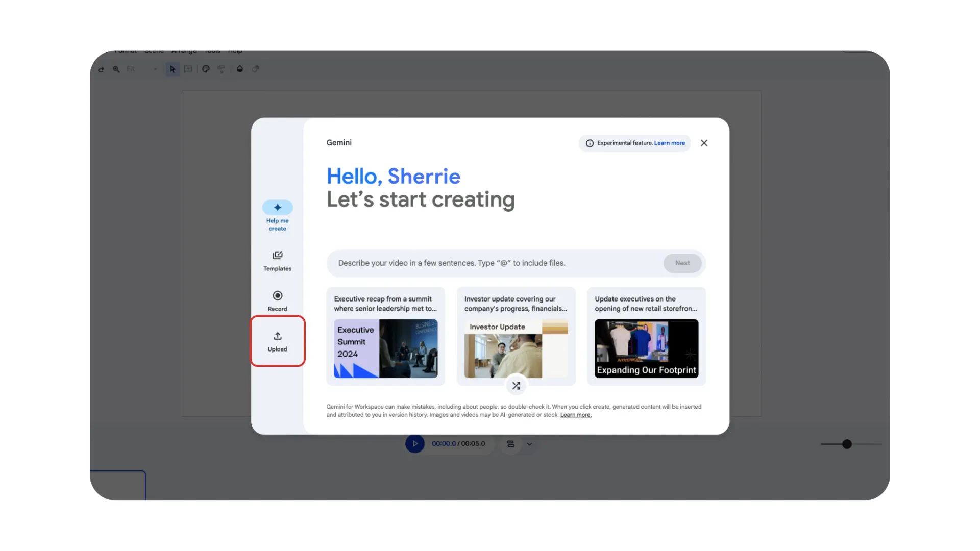The height and width of the screenshot is (551, 980).
Task: Click the Expanding Our Footprint template
Action: click(x=646, y=348)
